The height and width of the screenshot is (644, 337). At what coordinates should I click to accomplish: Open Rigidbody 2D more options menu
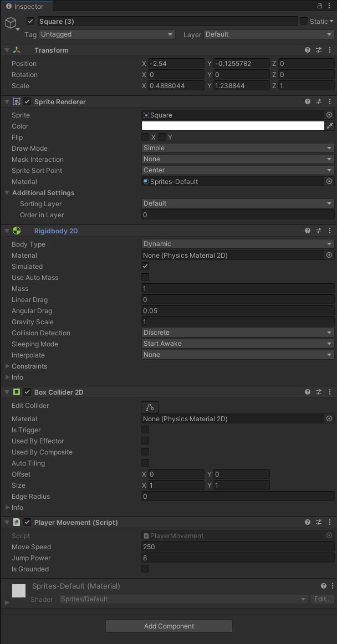point(330,231)
